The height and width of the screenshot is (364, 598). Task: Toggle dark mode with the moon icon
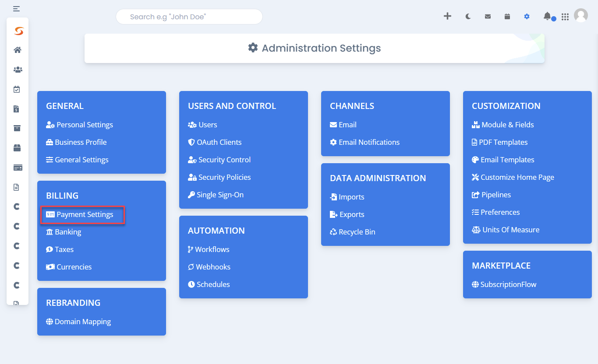point(467,16)
